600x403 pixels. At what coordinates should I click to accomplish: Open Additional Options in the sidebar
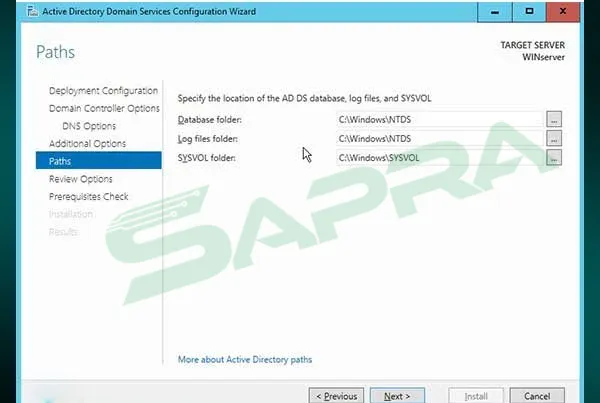coord(87,143)
